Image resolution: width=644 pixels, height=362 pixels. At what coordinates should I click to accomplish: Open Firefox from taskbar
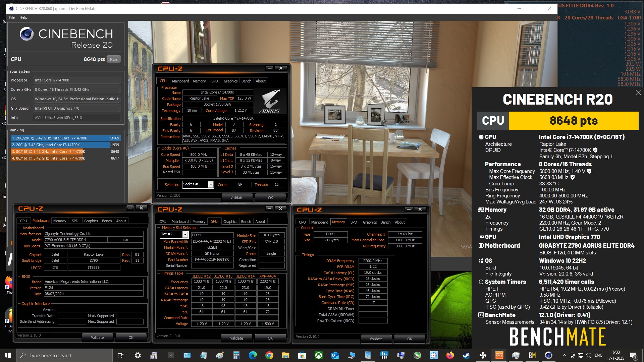point(450,355)
